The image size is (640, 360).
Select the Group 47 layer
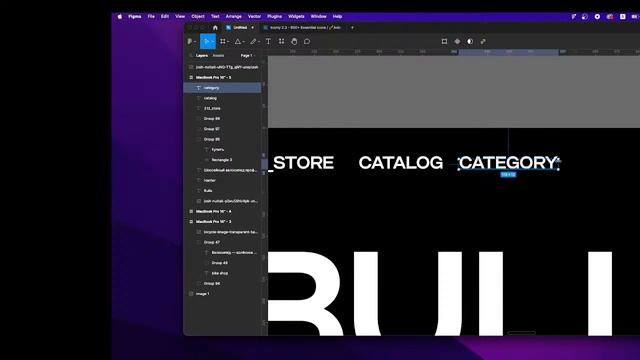pos(222,242)
